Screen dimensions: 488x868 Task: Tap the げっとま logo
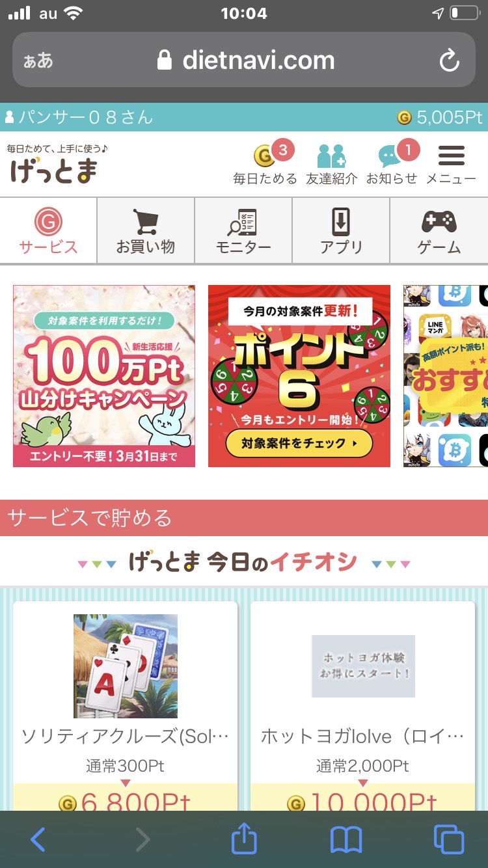click(x=57, y=164)
